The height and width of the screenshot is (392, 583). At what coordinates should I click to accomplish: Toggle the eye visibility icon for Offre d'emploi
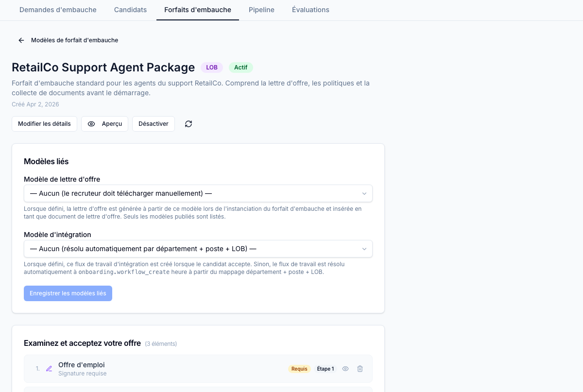tap(345, 369)
